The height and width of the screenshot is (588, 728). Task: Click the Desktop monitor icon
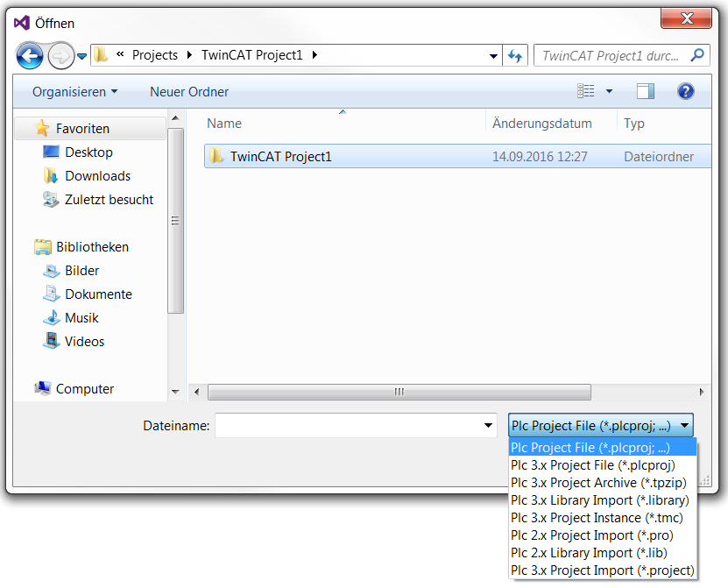coord(51,152)
